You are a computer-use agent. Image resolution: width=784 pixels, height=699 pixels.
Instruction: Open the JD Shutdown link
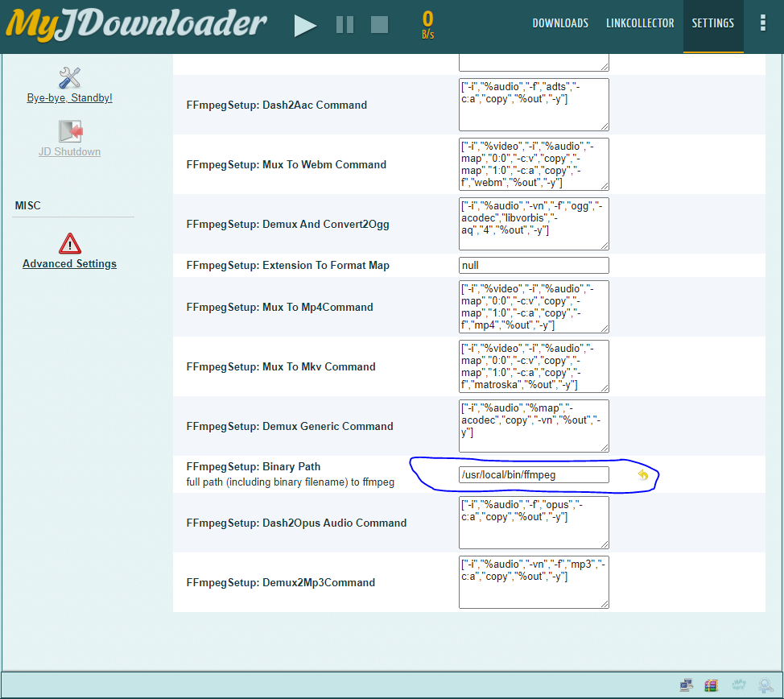coord(69,151)
